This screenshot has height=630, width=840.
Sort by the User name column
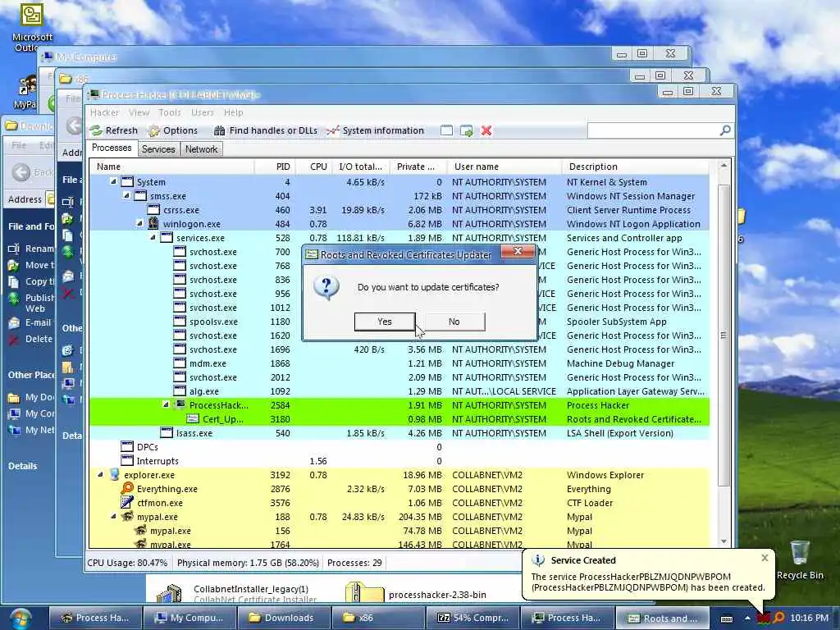point(504,167)
